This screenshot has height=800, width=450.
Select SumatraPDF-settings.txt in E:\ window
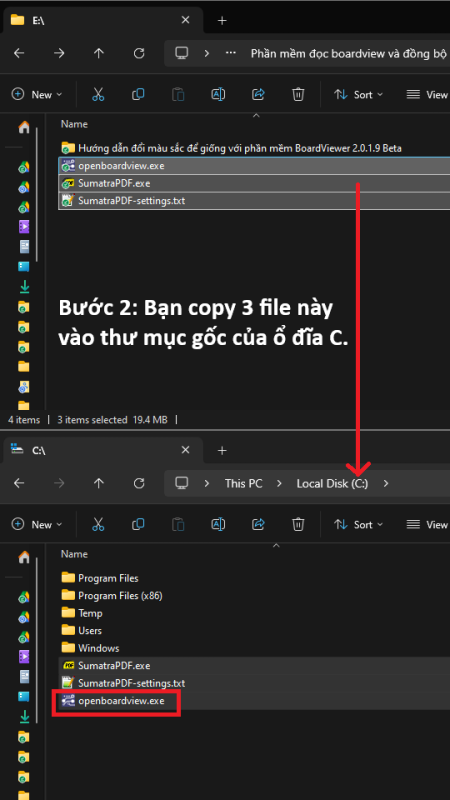point(254,201)
